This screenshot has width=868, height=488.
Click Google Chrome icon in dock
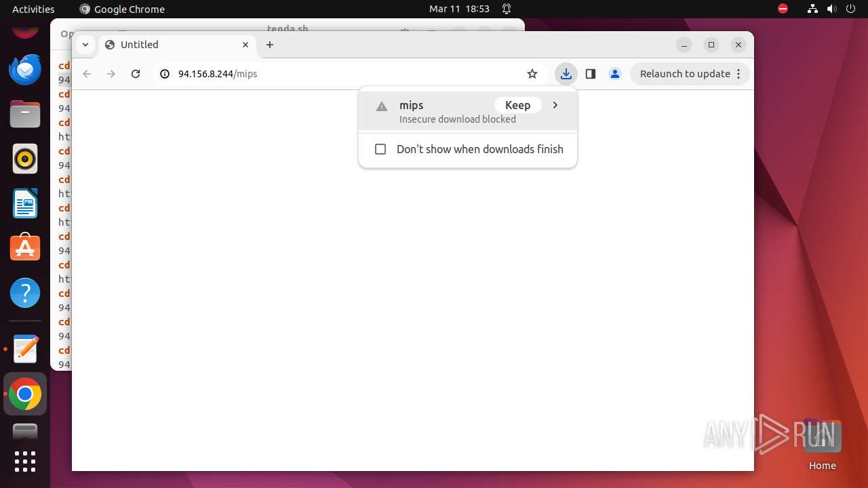coord(25,394)
